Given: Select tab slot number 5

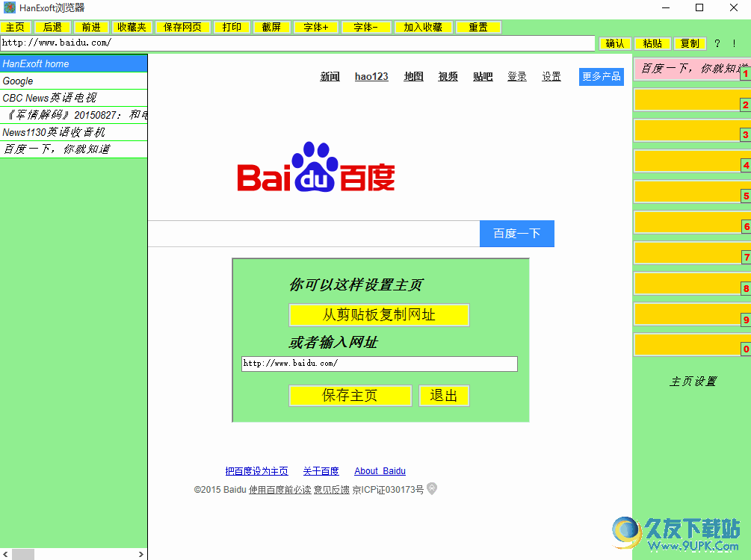Looking at the screenshot, I should (692, 192).
